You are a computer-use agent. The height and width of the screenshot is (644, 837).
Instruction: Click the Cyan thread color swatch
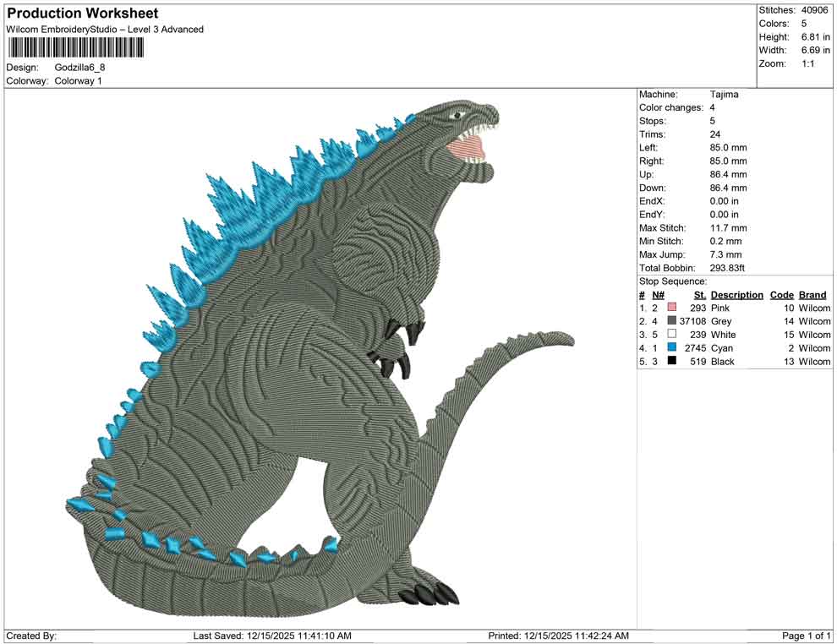[x=671, y=347]
